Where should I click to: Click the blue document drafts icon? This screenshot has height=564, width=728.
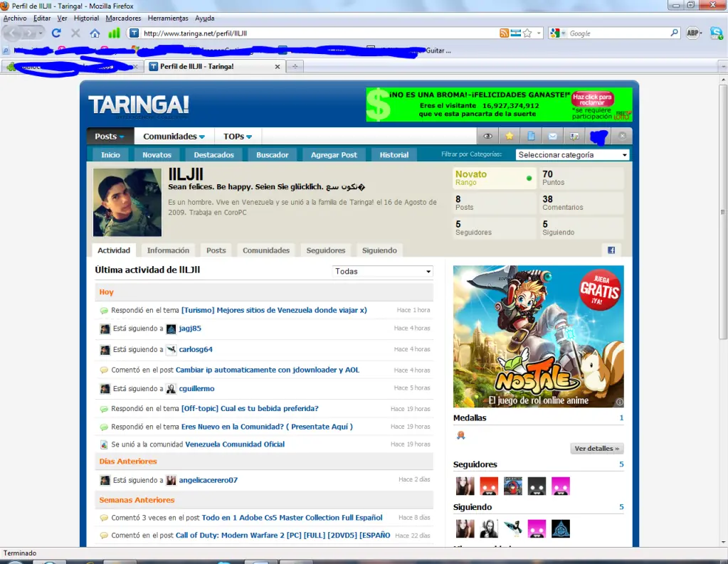pyautogui.click(x=531, y=136)
